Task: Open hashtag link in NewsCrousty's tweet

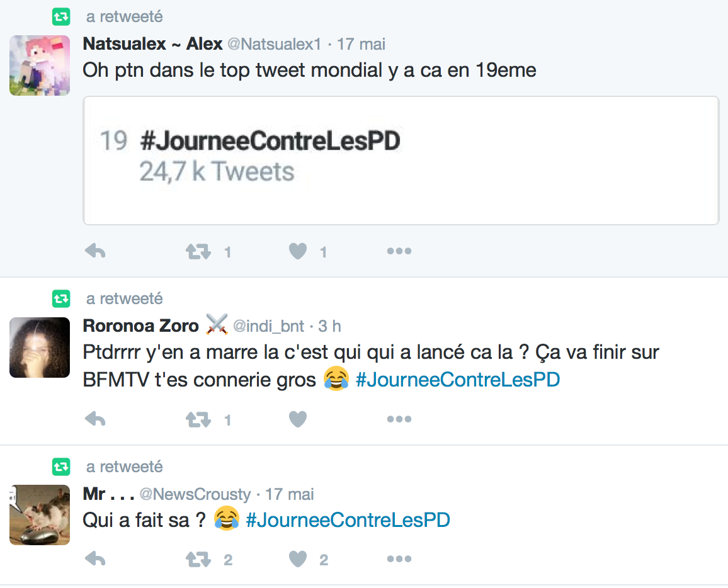Action: (348, 520)
